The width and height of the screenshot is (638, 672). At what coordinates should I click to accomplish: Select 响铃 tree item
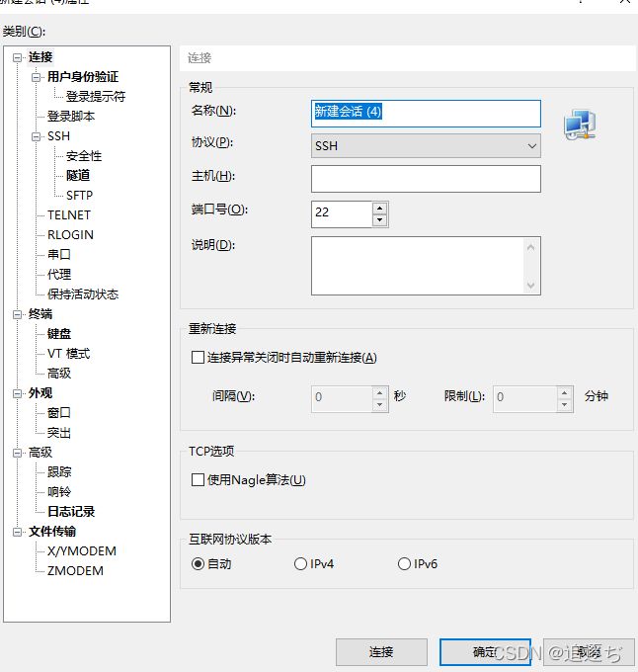58,491
